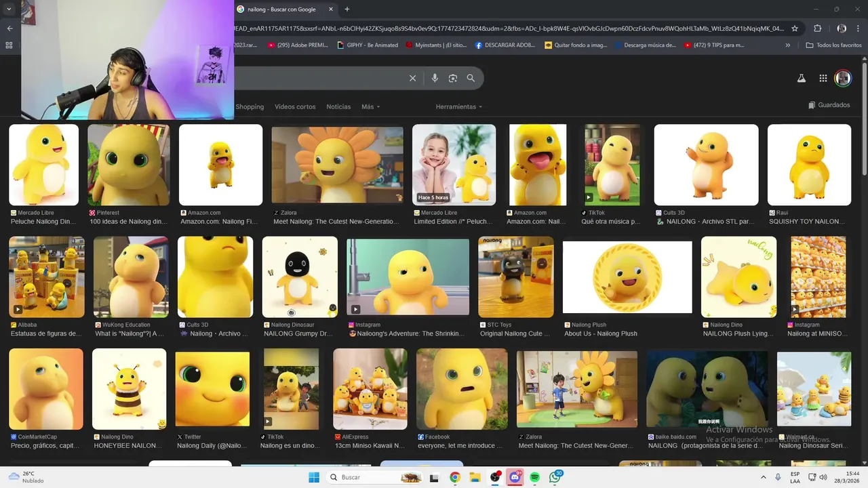Open Search Labs flask icon

pos(801,78)
